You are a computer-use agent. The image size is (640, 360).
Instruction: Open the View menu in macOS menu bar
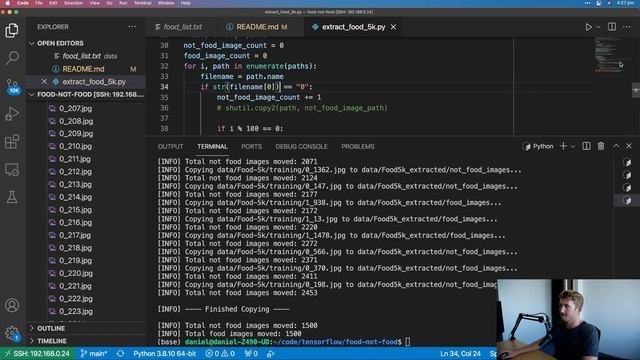[94, 3]
